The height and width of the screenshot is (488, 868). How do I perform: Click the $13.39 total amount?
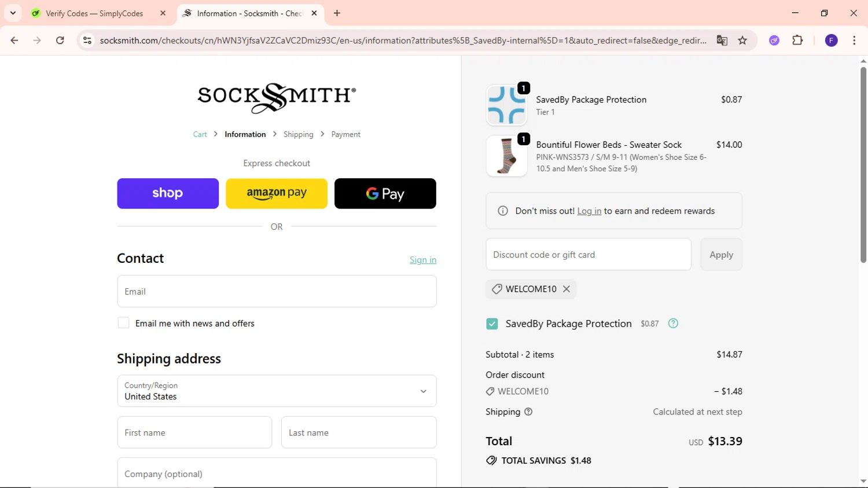pyautogui.click(x=725, y=441)
